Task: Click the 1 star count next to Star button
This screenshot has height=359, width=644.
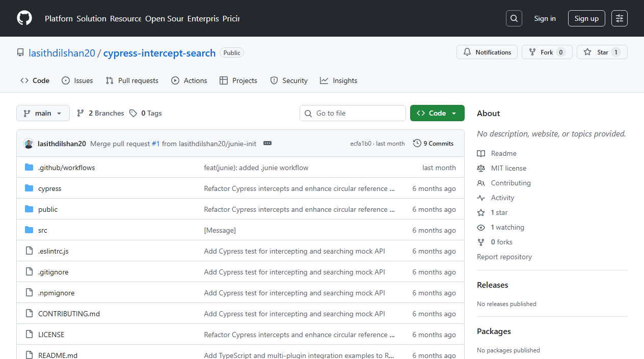Action: tap(615, 52)
